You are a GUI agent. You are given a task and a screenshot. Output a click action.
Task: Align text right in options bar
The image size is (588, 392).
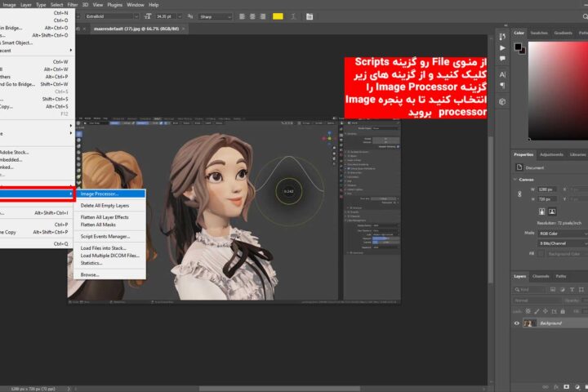(263, 16)
